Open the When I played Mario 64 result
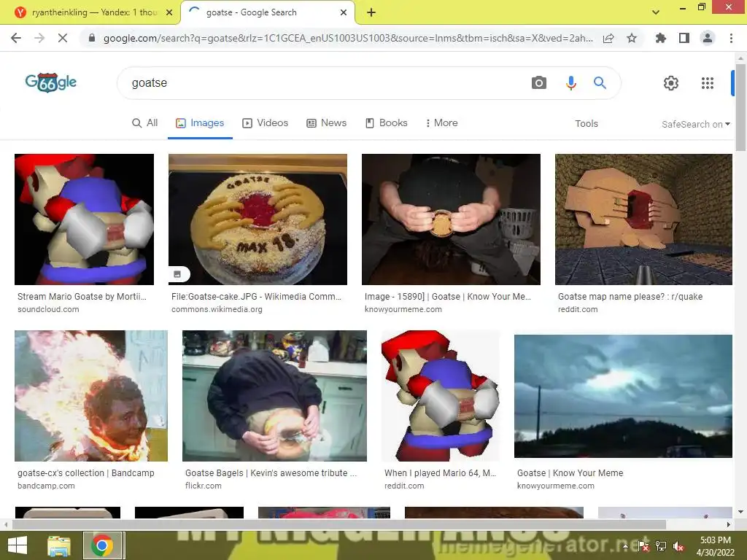 440,472
